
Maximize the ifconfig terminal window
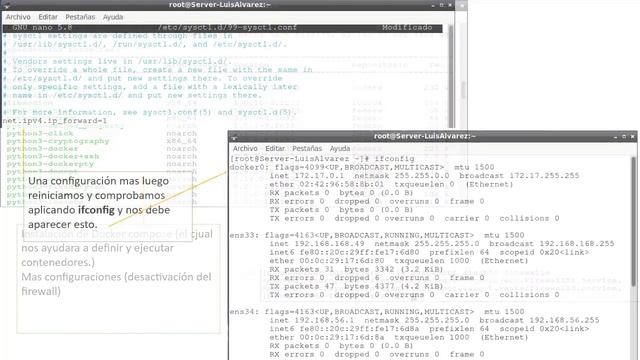[x=624, y=136]
